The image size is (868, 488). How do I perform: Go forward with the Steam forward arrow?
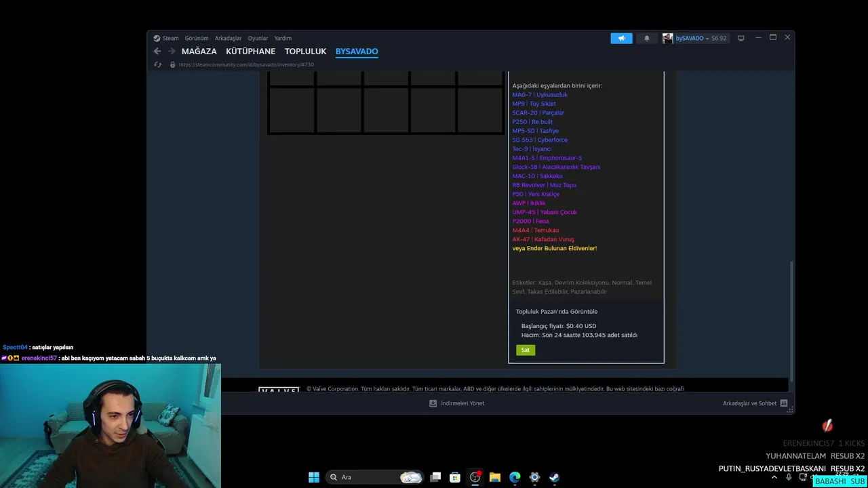(x=172, y=52)
